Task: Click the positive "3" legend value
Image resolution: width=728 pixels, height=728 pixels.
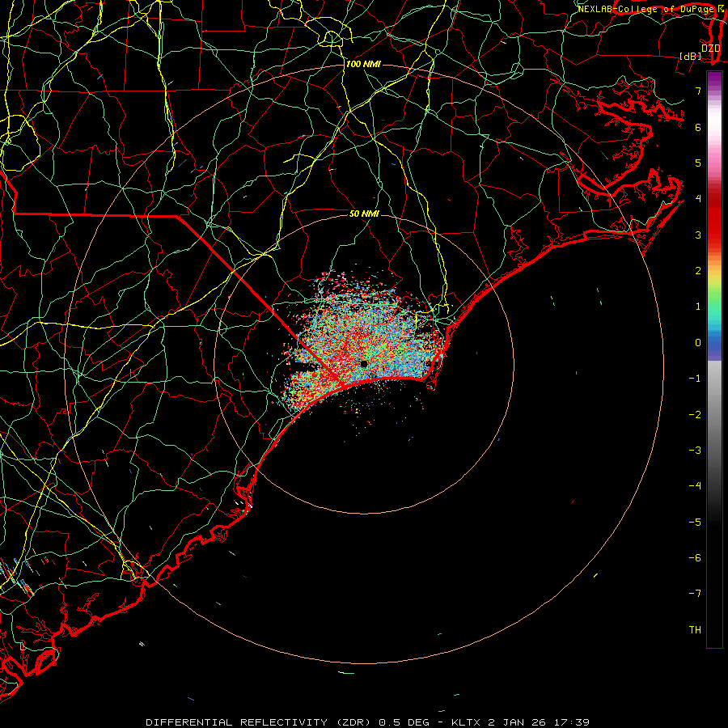Action: tap(698, 235)
